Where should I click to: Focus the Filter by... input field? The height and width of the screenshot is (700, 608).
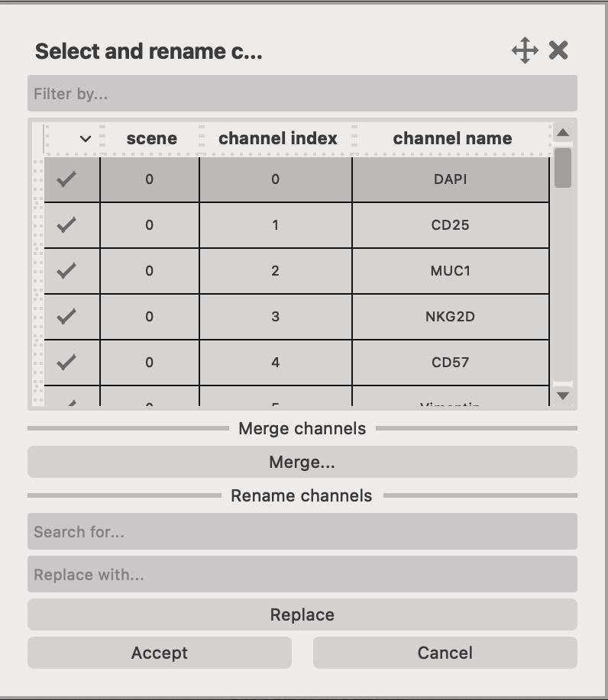(x=302, y=94)
